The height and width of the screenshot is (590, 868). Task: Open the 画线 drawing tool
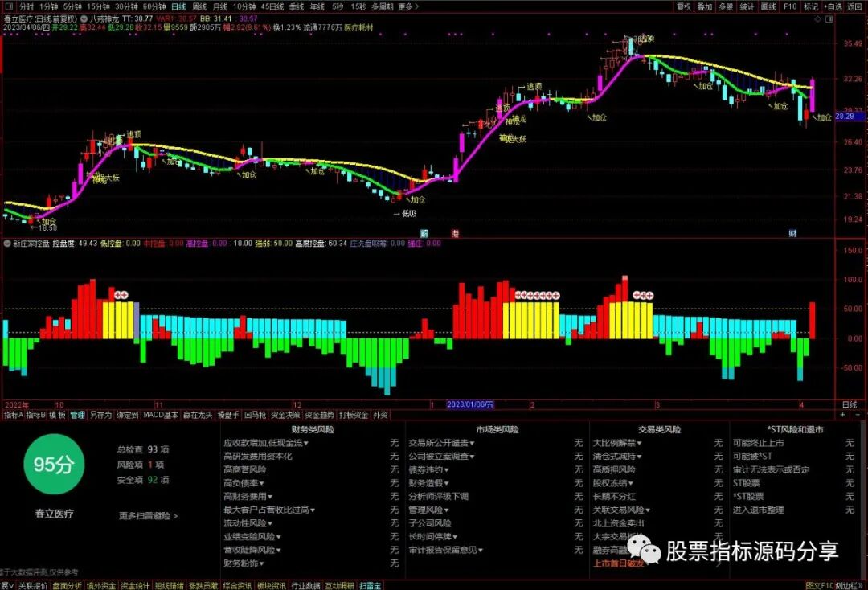pyautogui.click(x=768, y=6)
